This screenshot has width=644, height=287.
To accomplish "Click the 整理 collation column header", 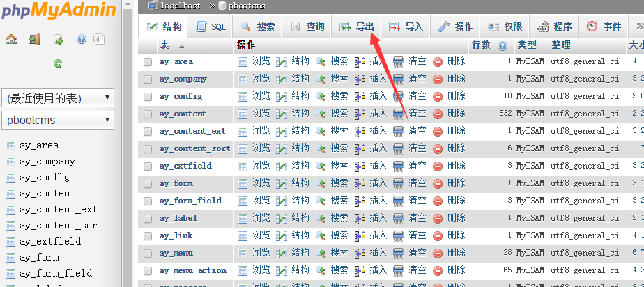I will click(x=560, y=45).
